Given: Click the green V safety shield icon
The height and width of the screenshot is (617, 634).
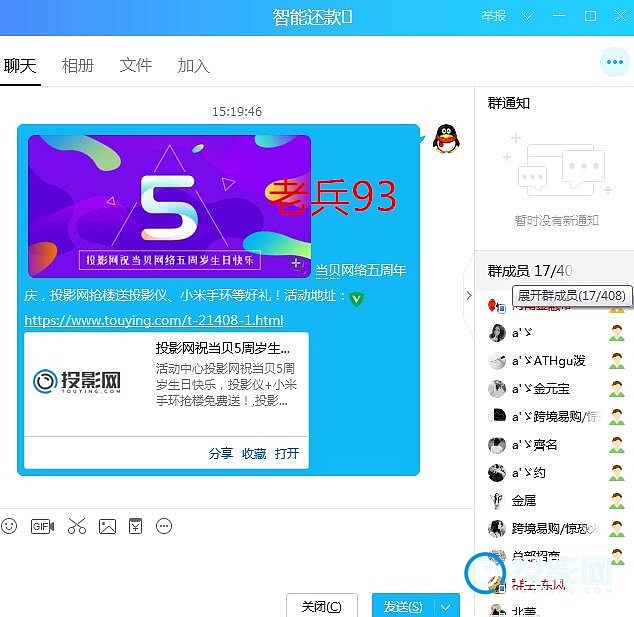Looking at the screenshot, I should coord(356,299).
